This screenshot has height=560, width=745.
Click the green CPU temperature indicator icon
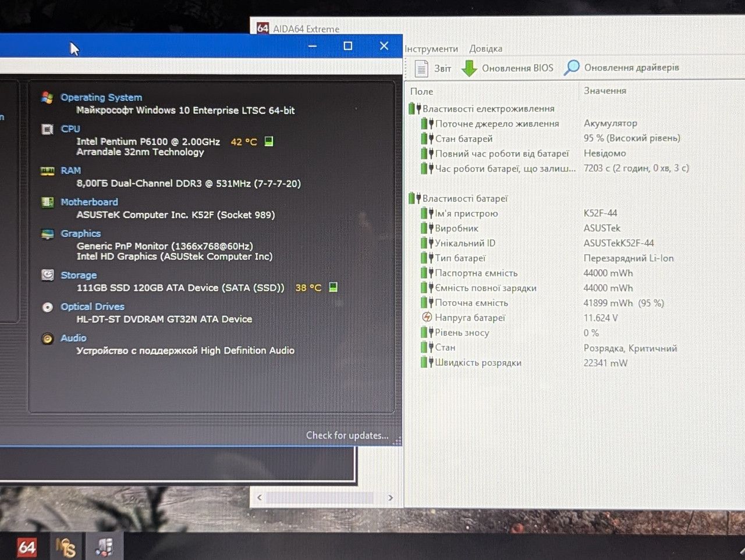(269, 141)
